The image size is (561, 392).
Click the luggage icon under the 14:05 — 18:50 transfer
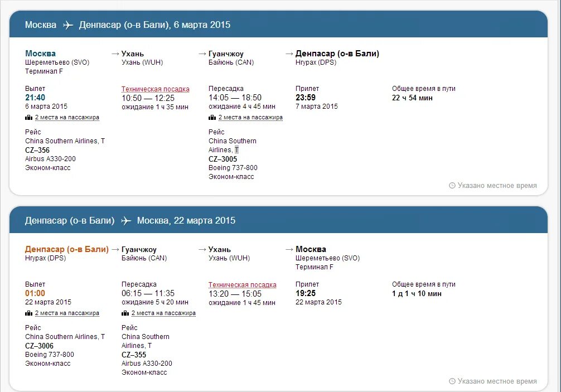coord(212,117)
